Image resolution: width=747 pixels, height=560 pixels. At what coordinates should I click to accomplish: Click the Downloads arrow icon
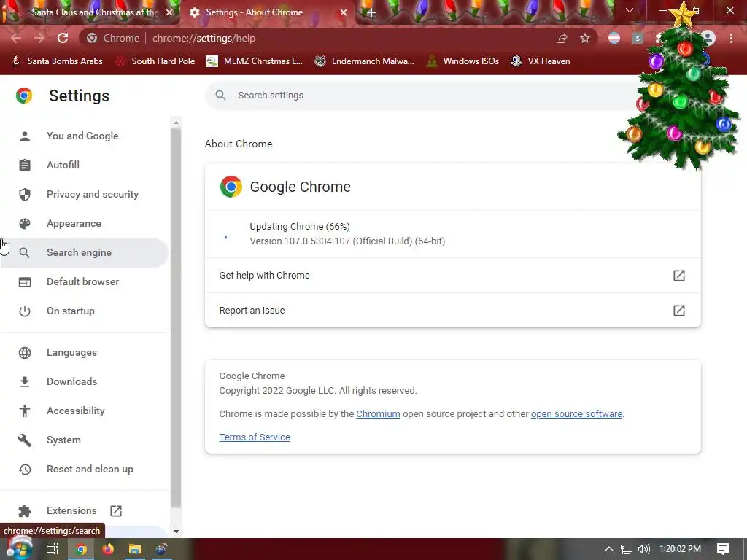point(25,381)
